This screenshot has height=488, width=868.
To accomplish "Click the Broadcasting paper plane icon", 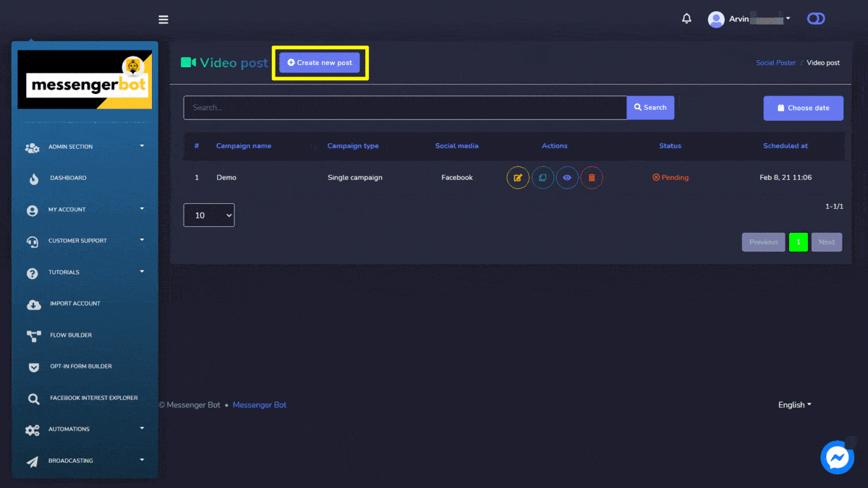I will pos(33,461).
